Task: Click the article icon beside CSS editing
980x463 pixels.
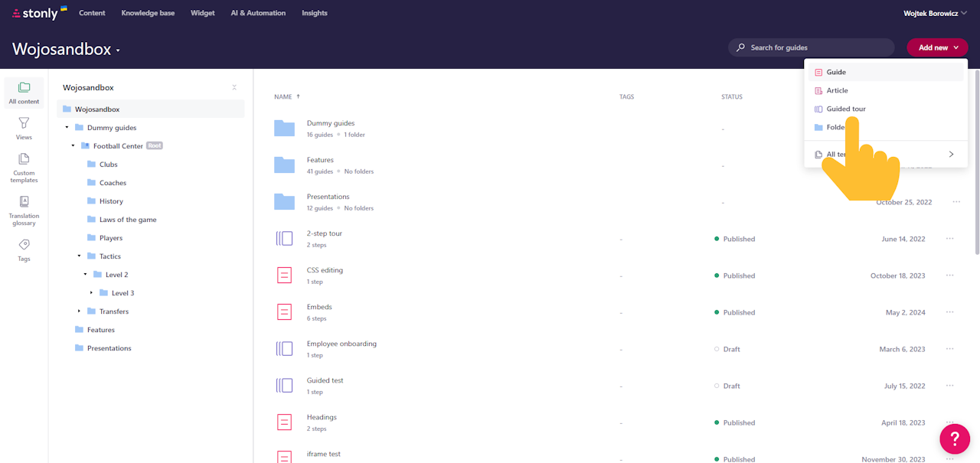Action: click(x=284, y=275)
